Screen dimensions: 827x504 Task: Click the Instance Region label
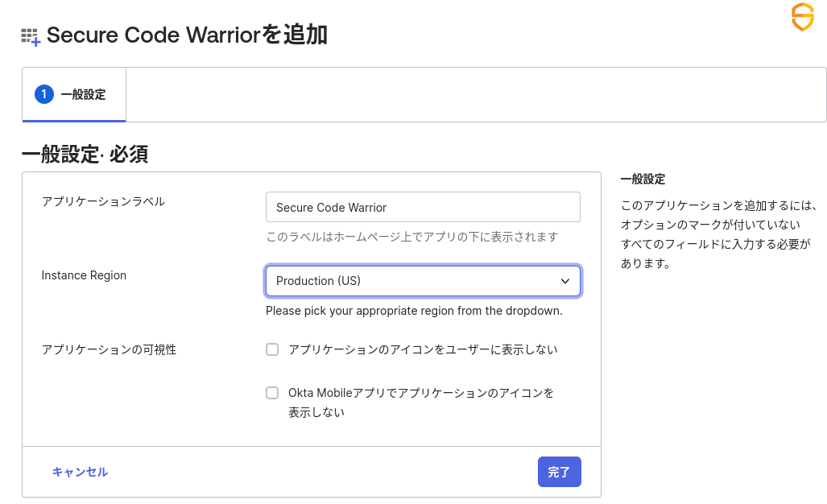point(84,275)
